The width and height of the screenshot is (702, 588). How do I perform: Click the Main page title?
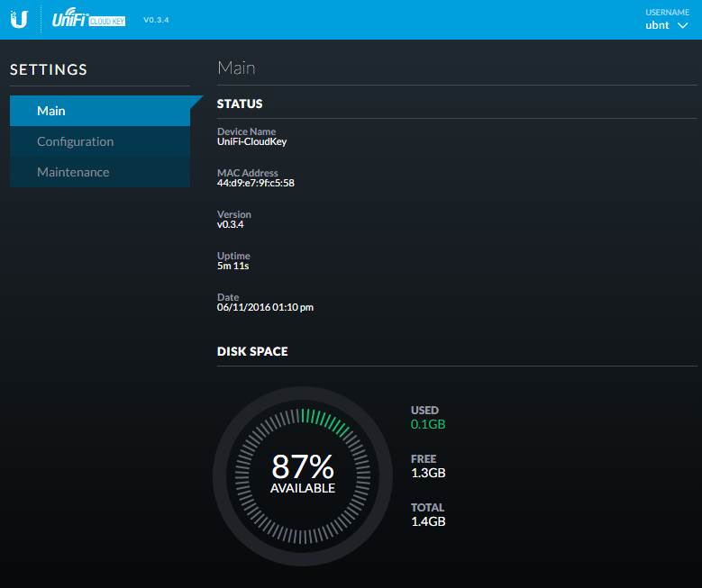[236, 68]
